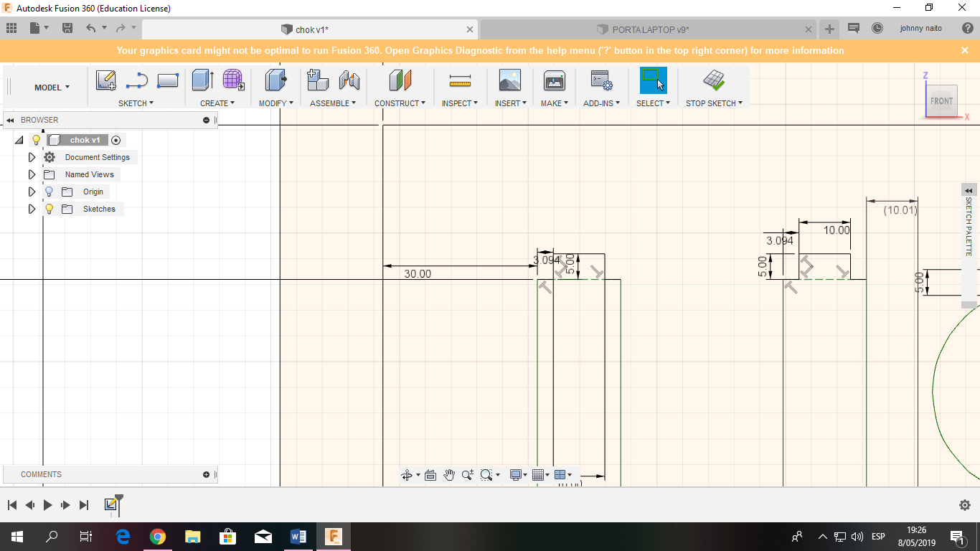Select the Joint tool
This screenshot has height=551, width=980.
[349, 80]
